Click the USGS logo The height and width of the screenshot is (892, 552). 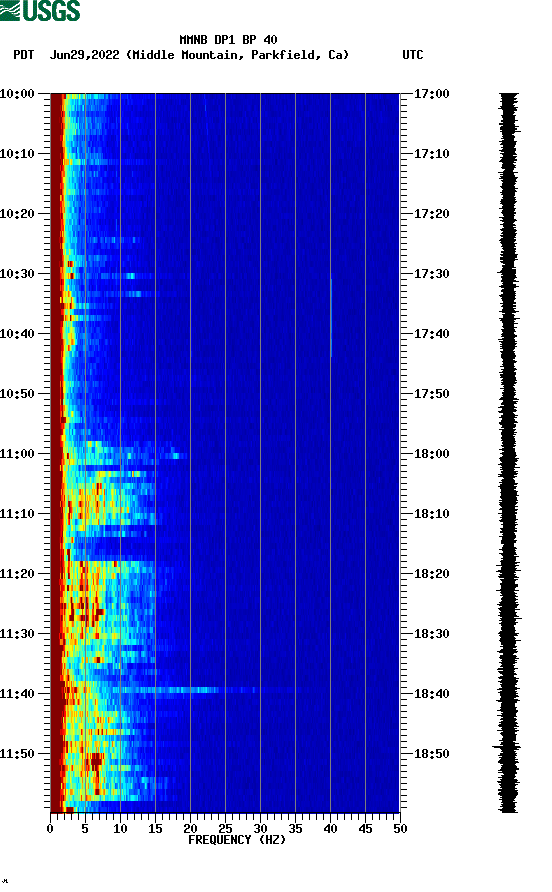pyautogui.click(x=40, y=10)
